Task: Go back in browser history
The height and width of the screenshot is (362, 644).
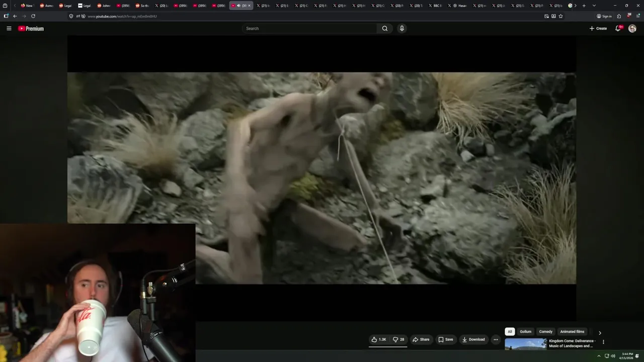Action: pyautogui.click(x=15, y=16)
